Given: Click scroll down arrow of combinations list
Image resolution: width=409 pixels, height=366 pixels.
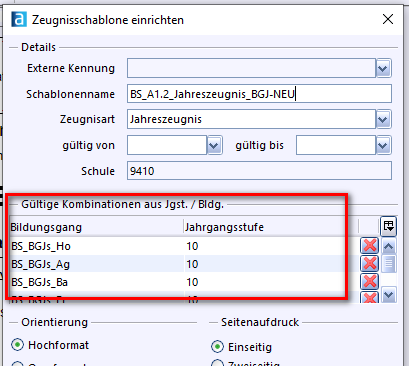Looking at the screenshot, I should 389,294.
